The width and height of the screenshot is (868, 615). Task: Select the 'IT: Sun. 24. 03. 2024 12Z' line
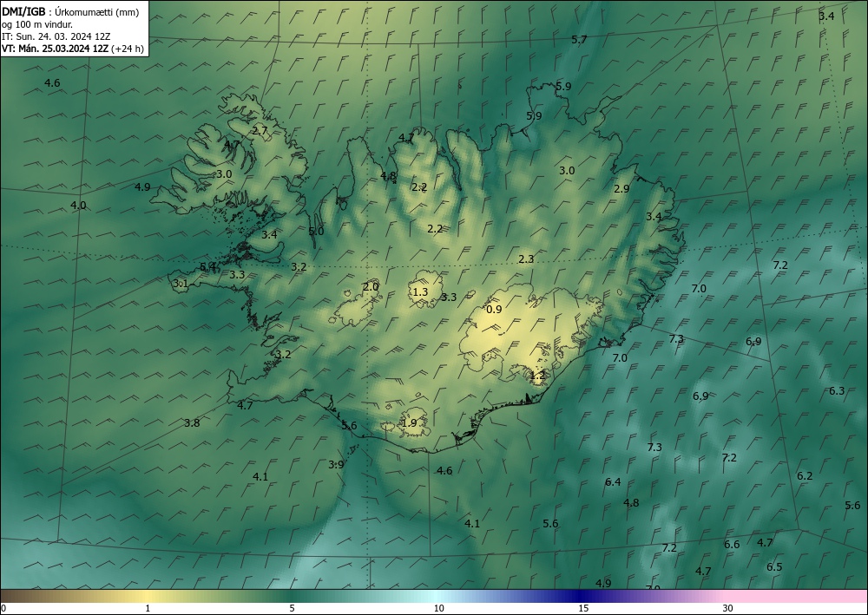pos(56,36)
